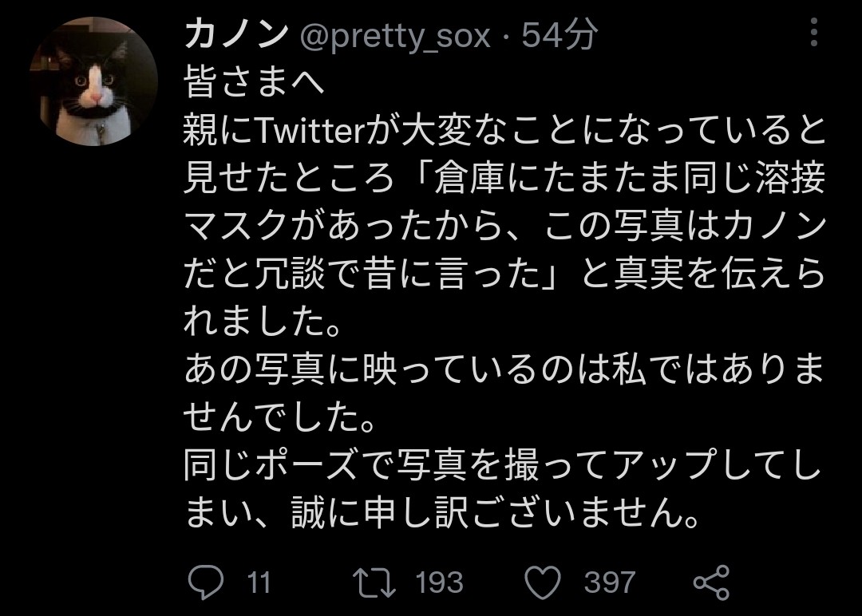Retweet the post using the arrows icon

(x=374, y=582)
